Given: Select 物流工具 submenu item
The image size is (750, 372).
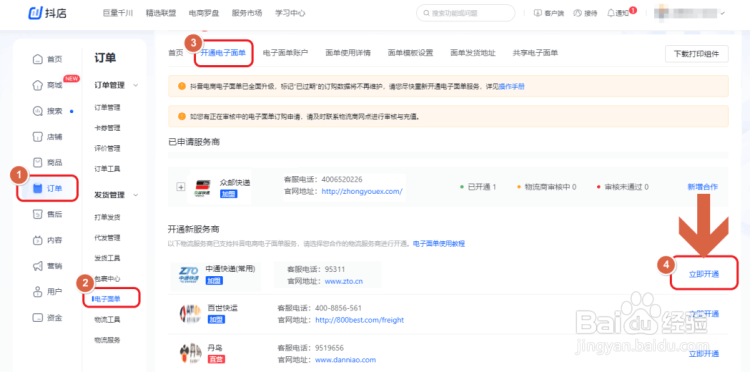Looking at the screenshot, I should pyautogui.click(x=108, y=319).
